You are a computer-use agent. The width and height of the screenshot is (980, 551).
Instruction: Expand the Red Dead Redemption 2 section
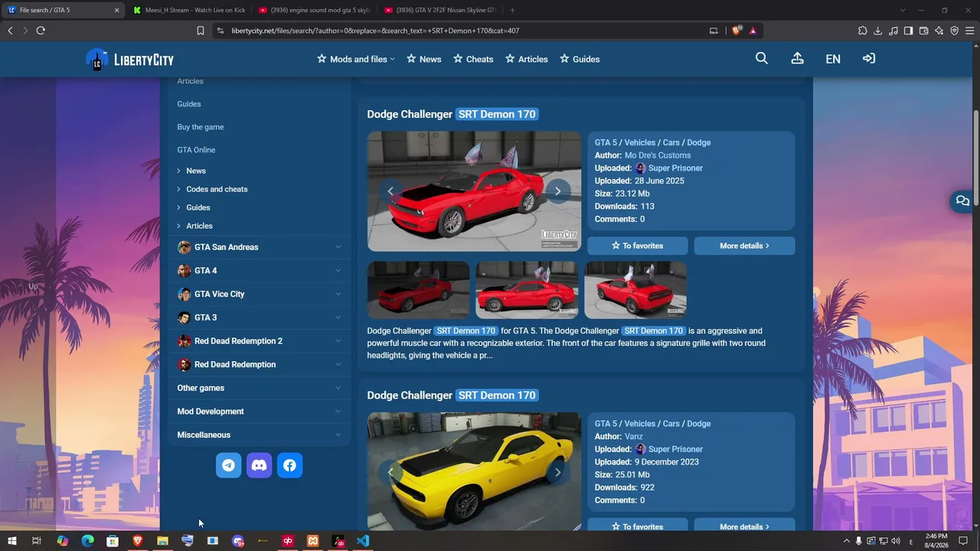260,341
